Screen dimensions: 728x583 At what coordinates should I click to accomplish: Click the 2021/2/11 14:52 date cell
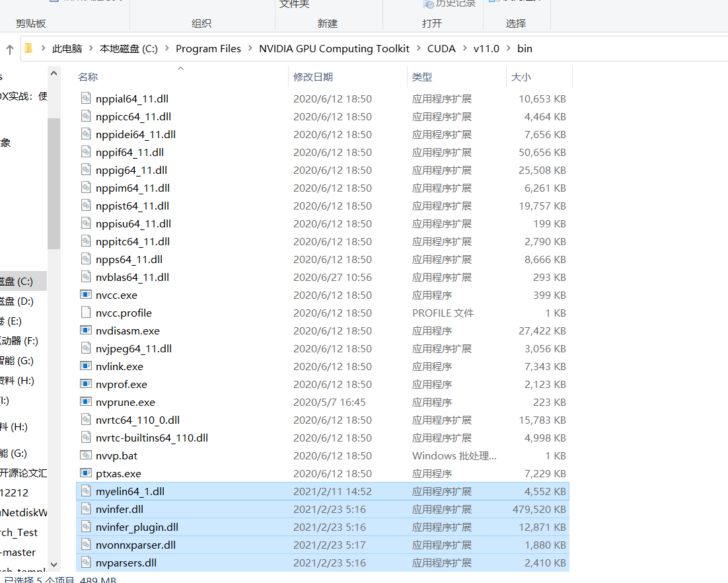332,492
